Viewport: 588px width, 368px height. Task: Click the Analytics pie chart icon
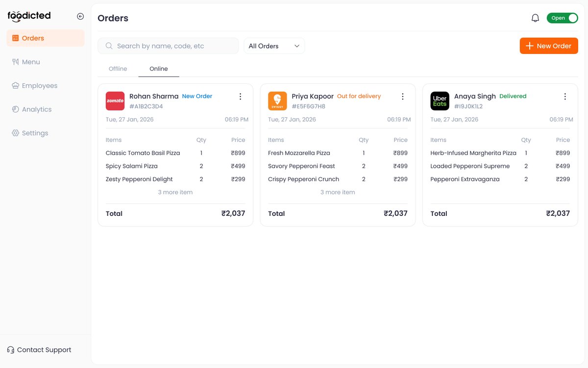(15, 109)
